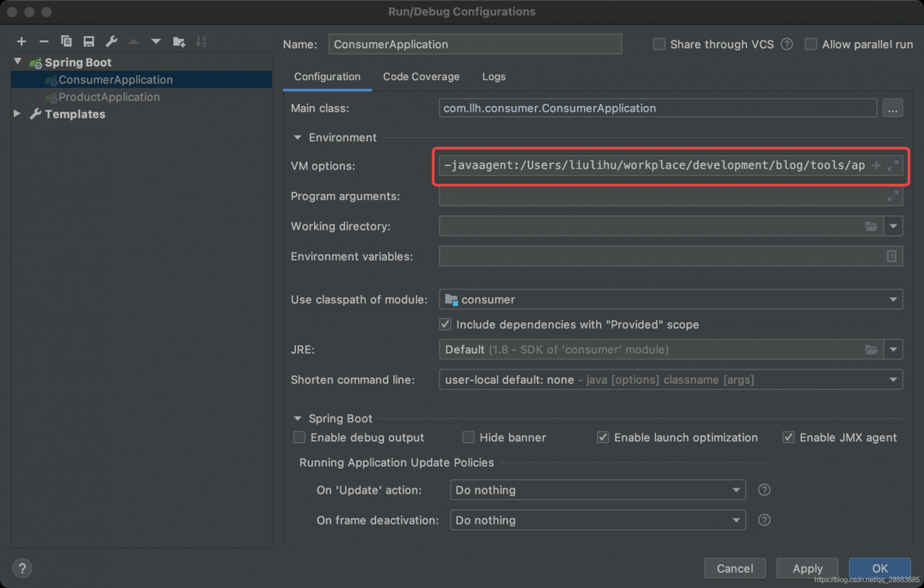Screen dimensions: 924x588
Task: Switch to the Logs tab
Action: pyautogui.click(x=494, y=76)
